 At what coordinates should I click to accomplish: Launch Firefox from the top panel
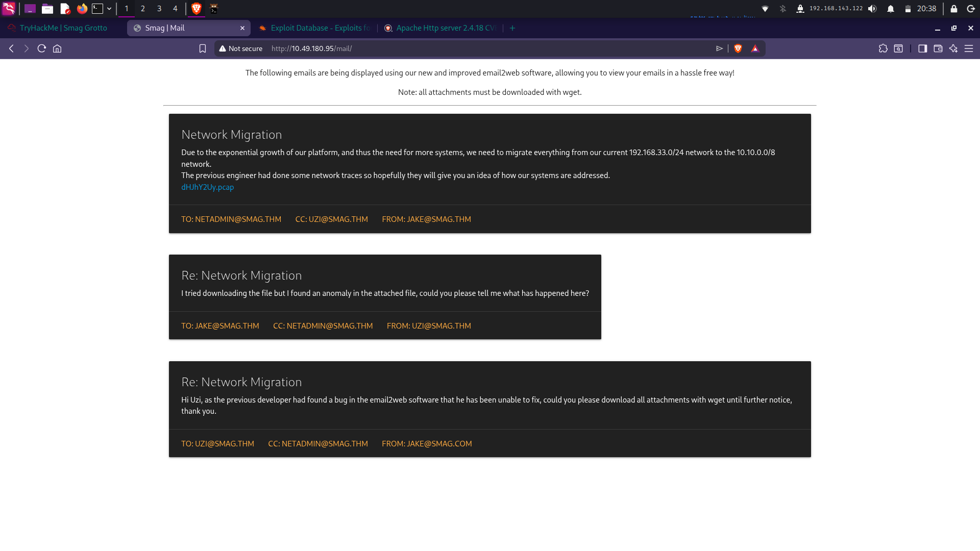pos(82,9)
